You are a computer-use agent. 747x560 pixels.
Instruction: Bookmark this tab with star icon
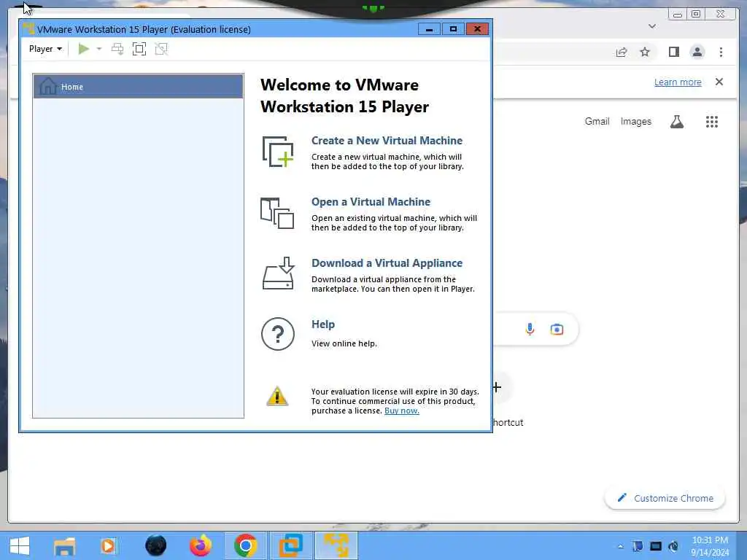[645, 52]
